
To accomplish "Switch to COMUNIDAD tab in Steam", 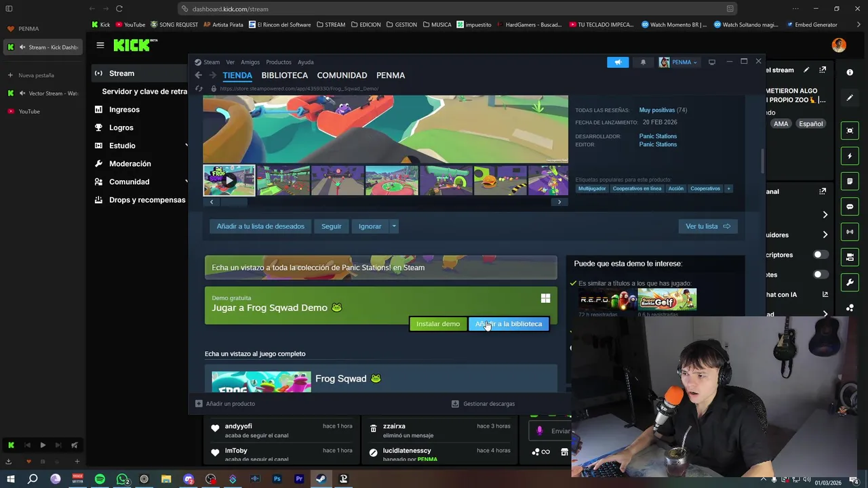I will tap(342, 75).
